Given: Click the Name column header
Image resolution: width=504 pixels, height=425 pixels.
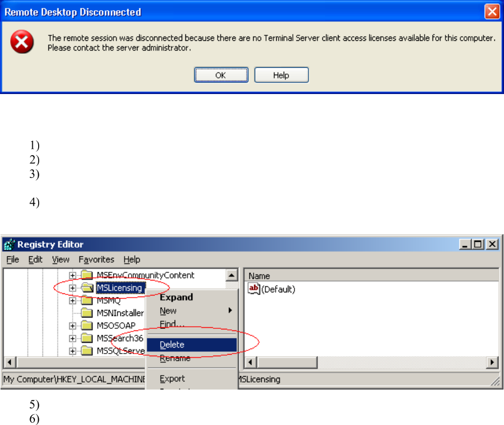Looking at the screenshot, I should (x=371, y=276).
